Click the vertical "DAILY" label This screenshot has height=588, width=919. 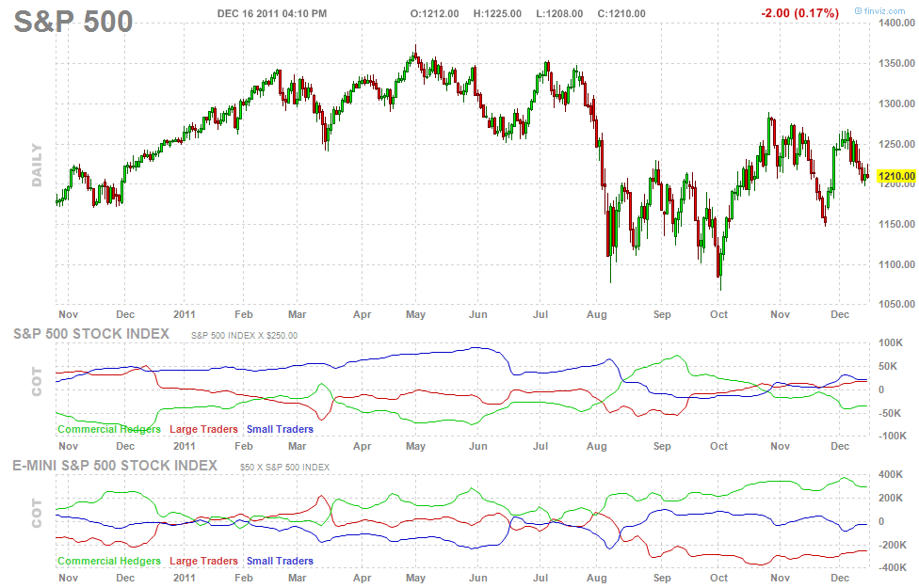(37, 166)
